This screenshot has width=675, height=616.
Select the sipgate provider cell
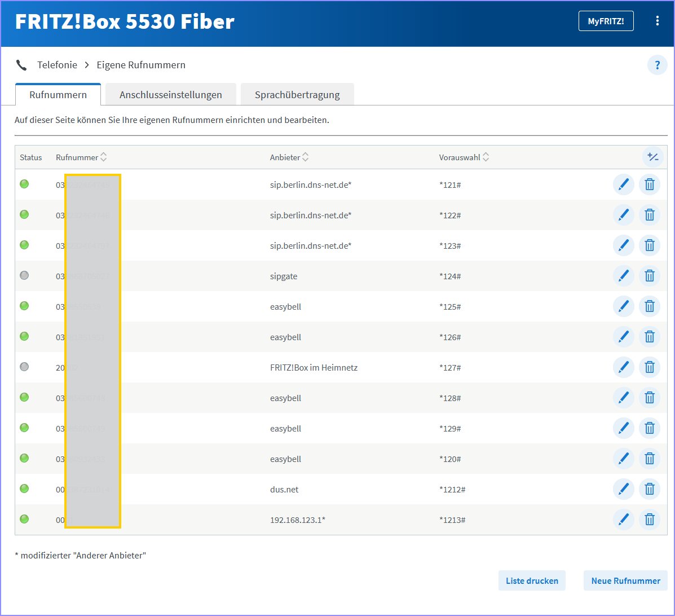(284, 276)
